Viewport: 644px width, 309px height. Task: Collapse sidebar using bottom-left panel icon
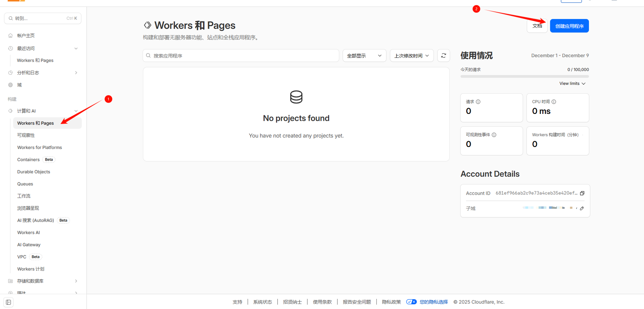[9, 302]
